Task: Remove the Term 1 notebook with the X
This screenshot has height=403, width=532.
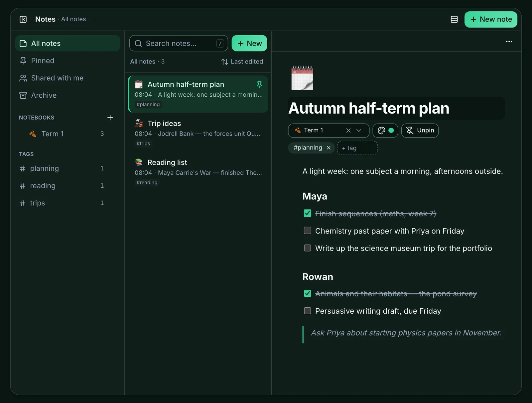Action: (348, 131)
